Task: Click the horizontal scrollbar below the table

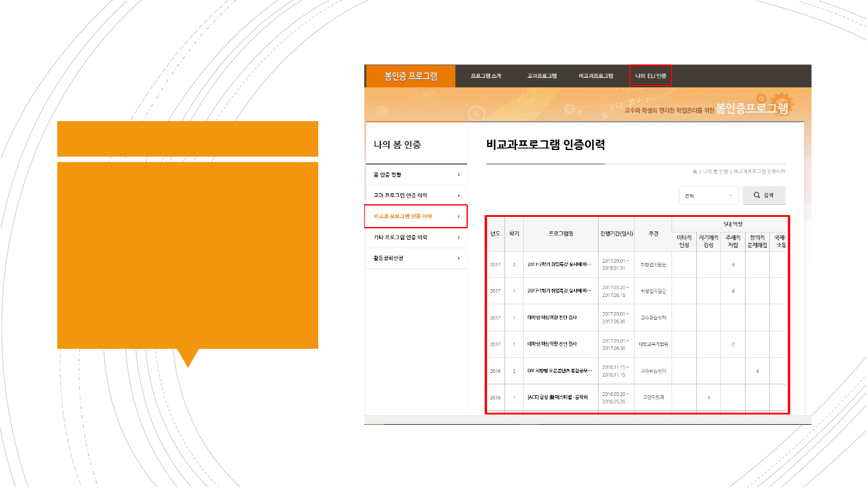Action: tap(588, 419)
